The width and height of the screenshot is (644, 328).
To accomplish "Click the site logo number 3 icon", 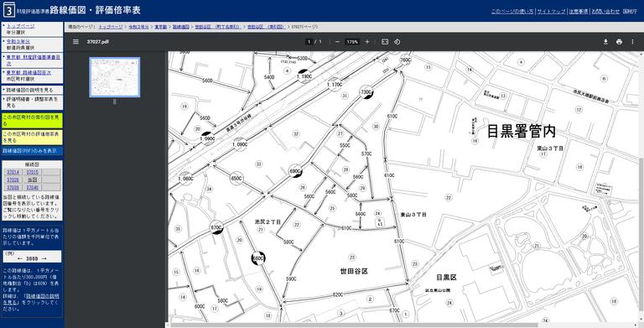I will pos(9,10).
